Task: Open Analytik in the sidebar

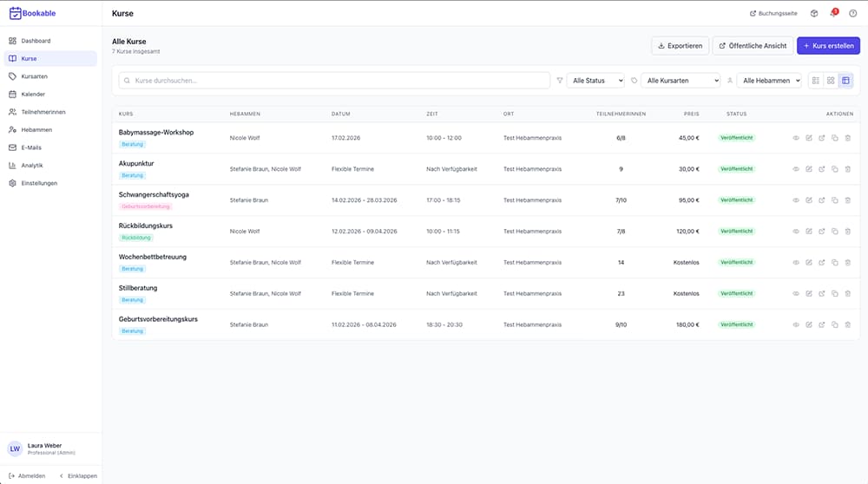Action: pyautogui.click(x=49, y=166)
